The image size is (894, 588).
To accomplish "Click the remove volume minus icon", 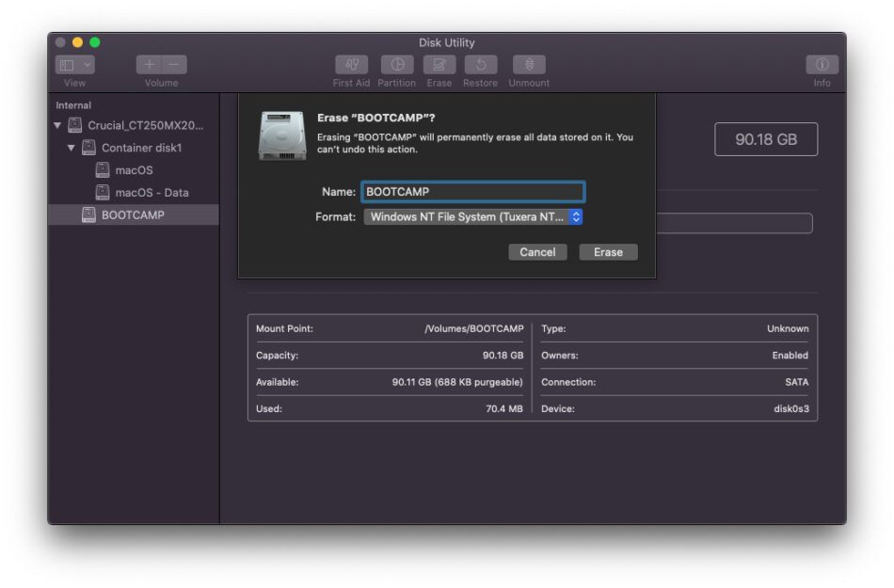I will [x=174, y=65].
